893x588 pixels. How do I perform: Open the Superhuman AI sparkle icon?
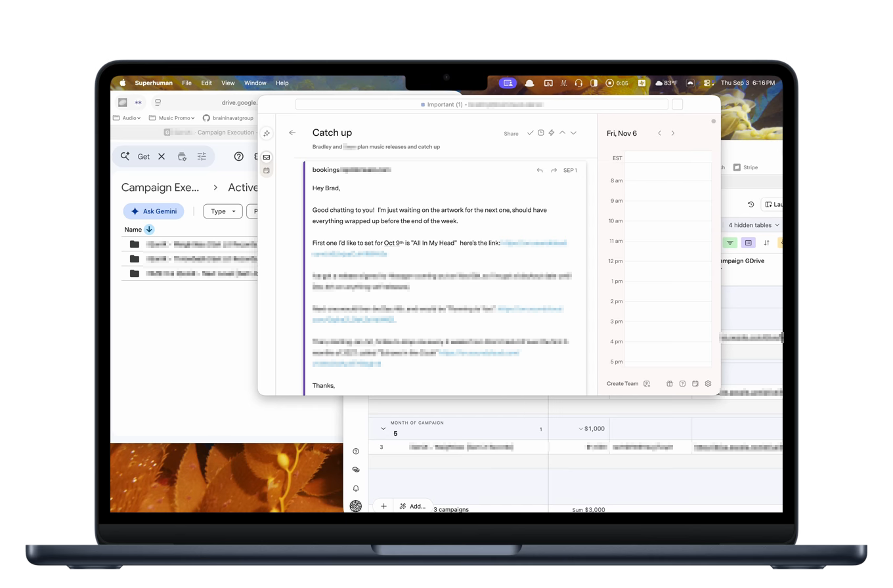(267, 133)
